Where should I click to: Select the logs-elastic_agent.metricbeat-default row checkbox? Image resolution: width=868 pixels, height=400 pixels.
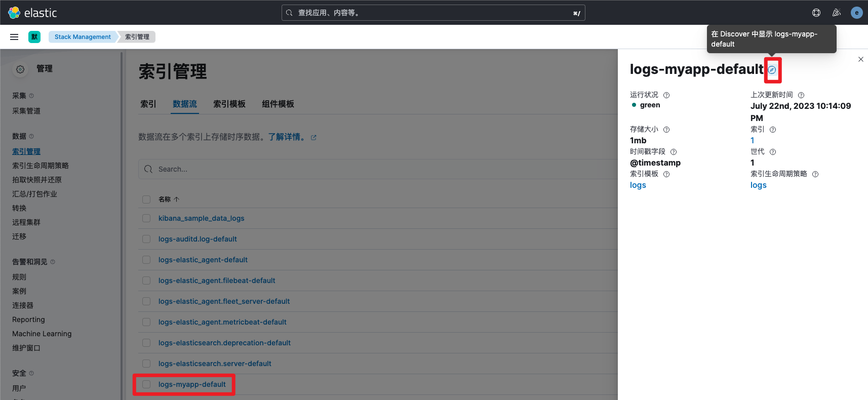click(x=146, y=322)
